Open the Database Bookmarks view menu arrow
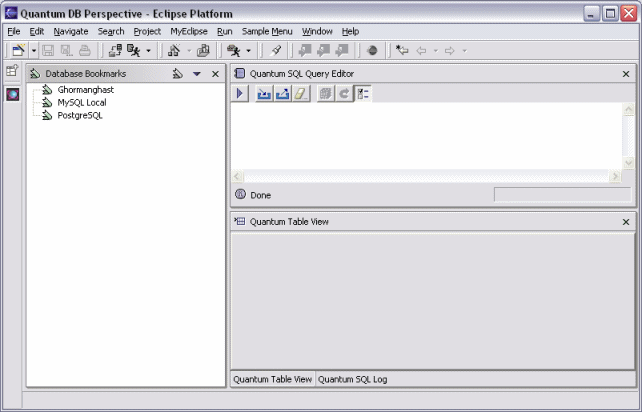Image resolution: width=642 pixels, height=412 pixels. point(197,74)
